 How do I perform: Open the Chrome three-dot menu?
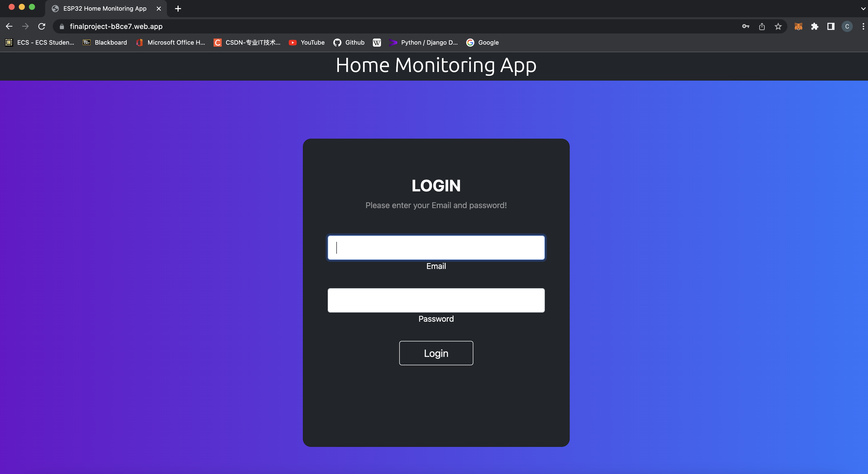863,26
